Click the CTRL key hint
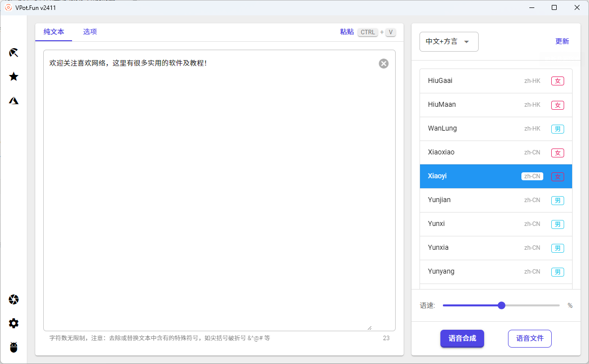The width and height of the screenshot is (589, 364). [368, 32]
